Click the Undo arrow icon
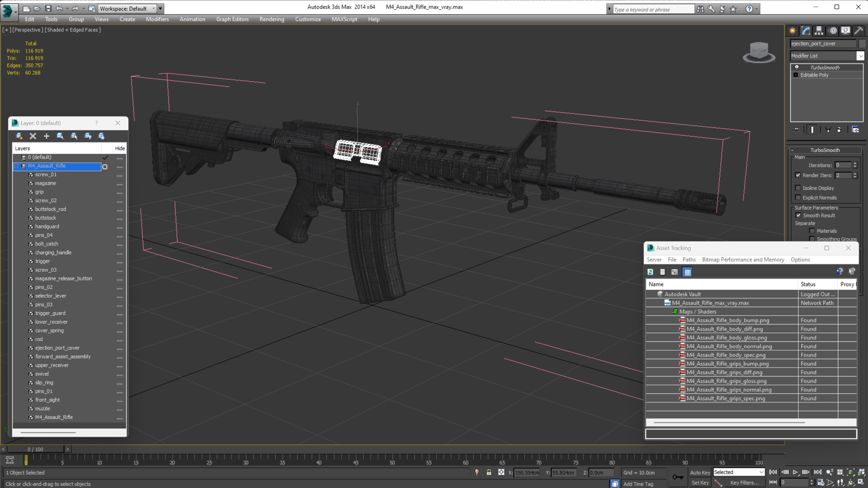Viewport: 868px width, 488px height. 59,9
